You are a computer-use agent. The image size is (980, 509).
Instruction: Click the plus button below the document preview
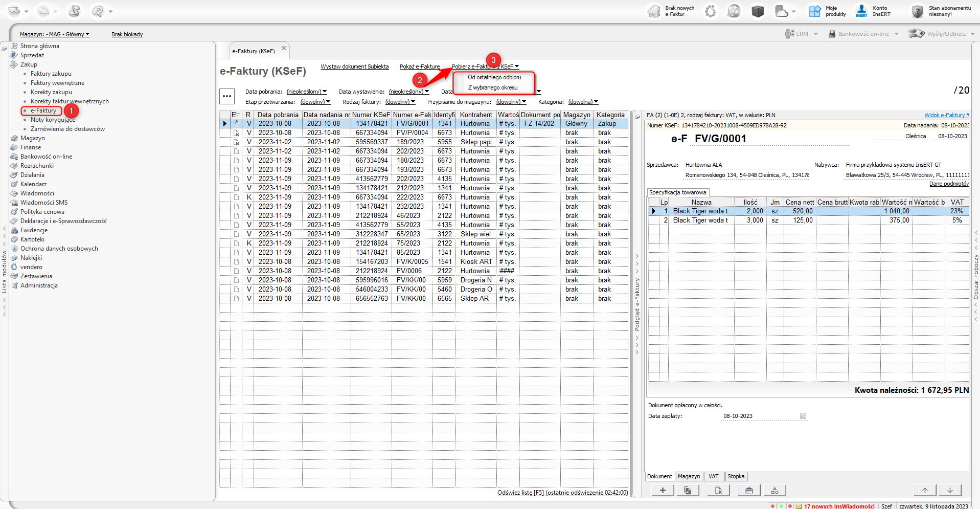coord(663,491)
